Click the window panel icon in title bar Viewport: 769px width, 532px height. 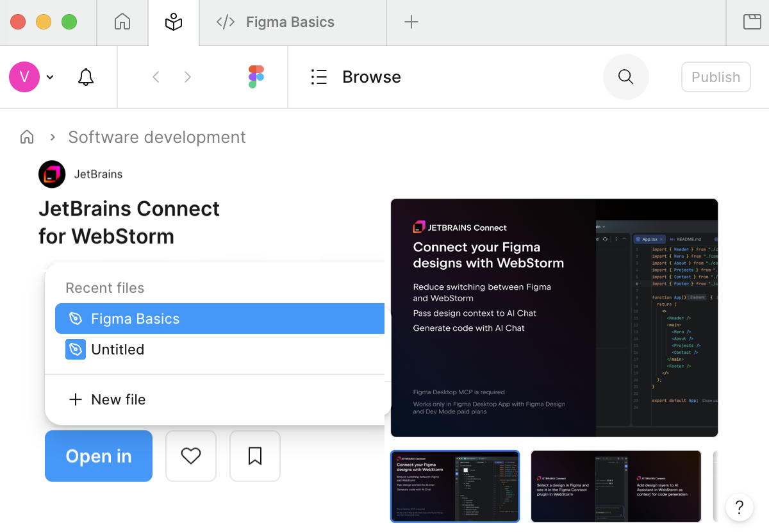point(752,22)
